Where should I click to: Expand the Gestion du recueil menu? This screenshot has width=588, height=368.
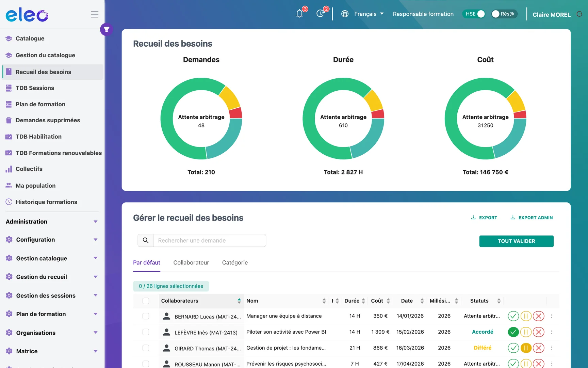click(x=52, y=277)
